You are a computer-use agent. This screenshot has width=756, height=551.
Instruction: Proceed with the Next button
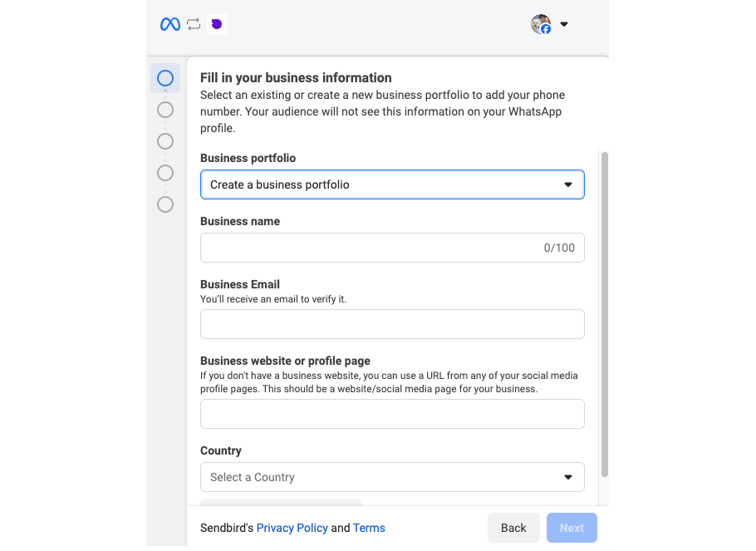pyautogui.click(x=572, y=528)
